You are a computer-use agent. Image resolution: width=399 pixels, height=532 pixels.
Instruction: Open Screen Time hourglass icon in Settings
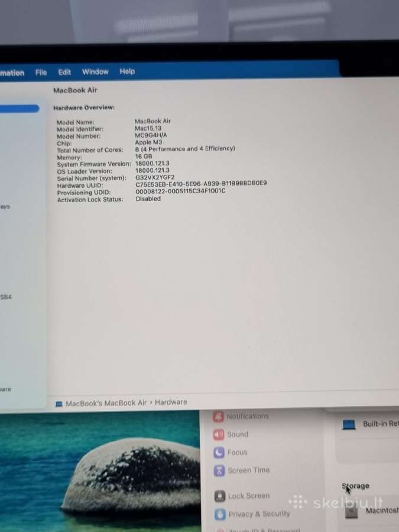tap(219, 471)
